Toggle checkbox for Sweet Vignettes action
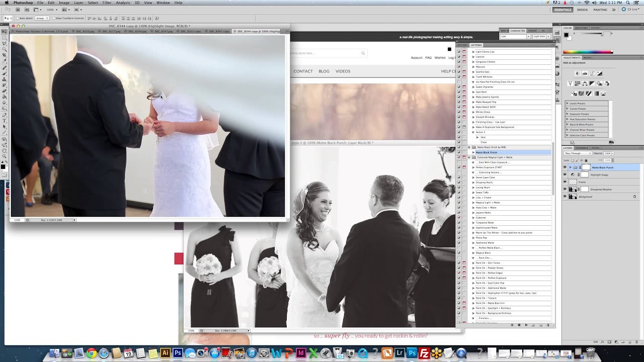644x362 pixels. pyautogui.click(x=459, y=87)
